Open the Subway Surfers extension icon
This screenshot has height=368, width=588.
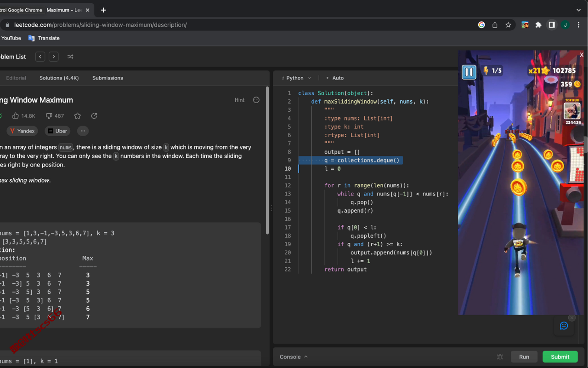pyautogui.click(x=525, y=25)
